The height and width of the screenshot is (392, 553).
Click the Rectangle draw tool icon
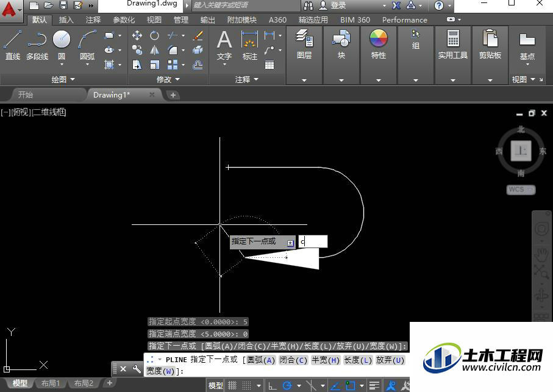tap(109, 35)
